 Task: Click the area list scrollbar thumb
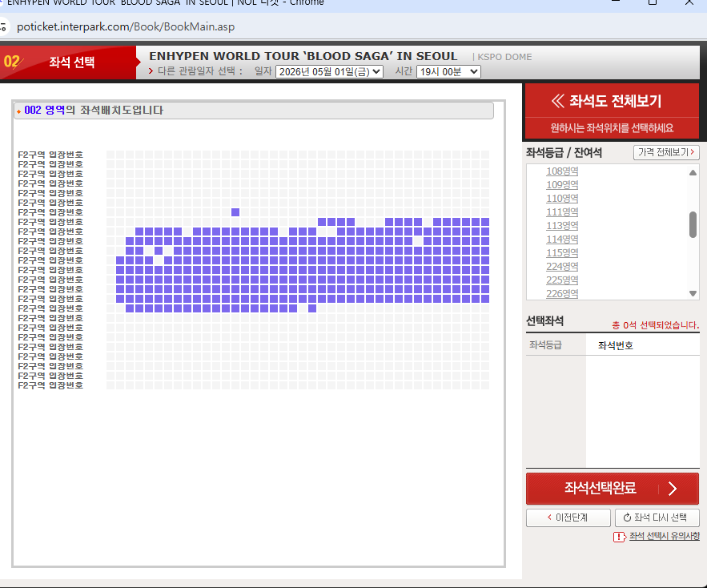tap(693, 224)
